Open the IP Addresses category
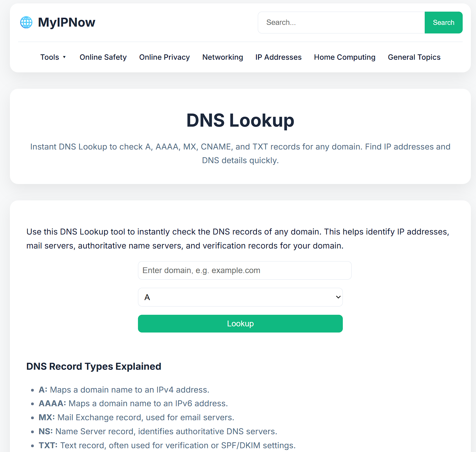 (278, 57)
